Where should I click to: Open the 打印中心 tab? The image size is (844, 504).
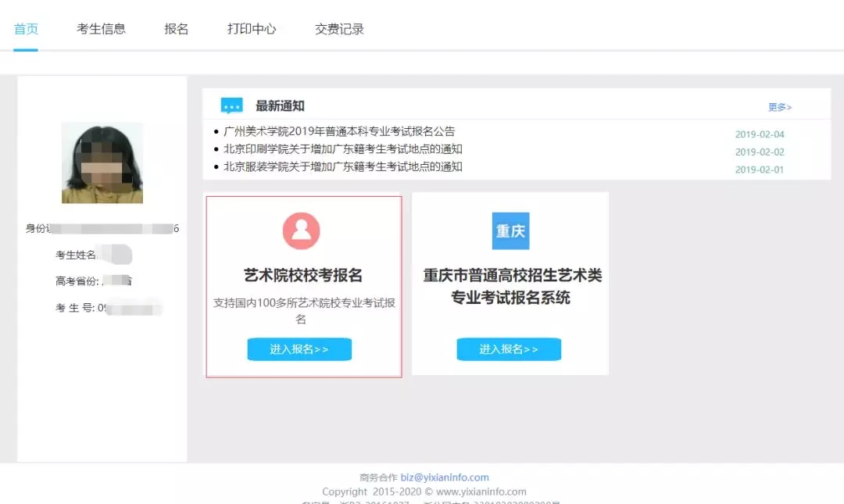[x=252, y=29]
